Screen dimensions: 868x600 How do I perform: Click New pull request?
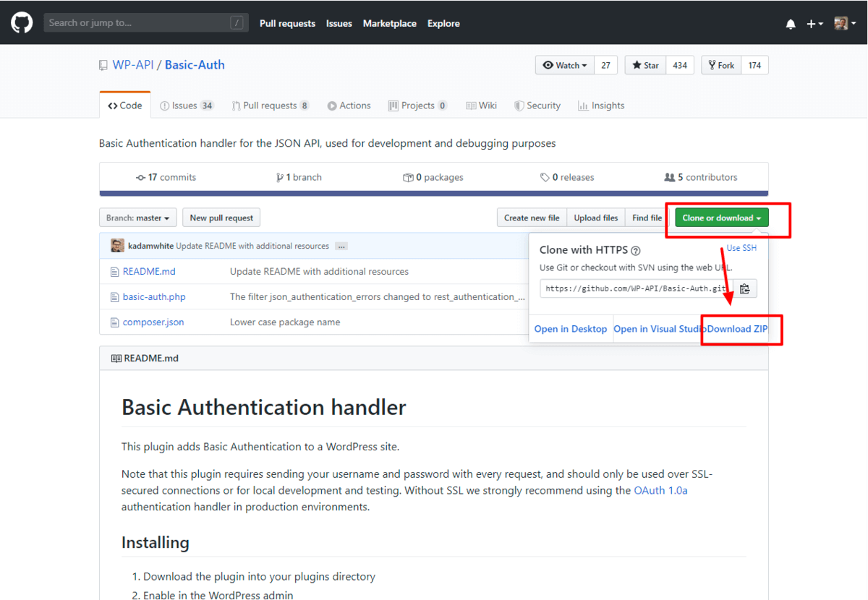click(x=221, y=218)
